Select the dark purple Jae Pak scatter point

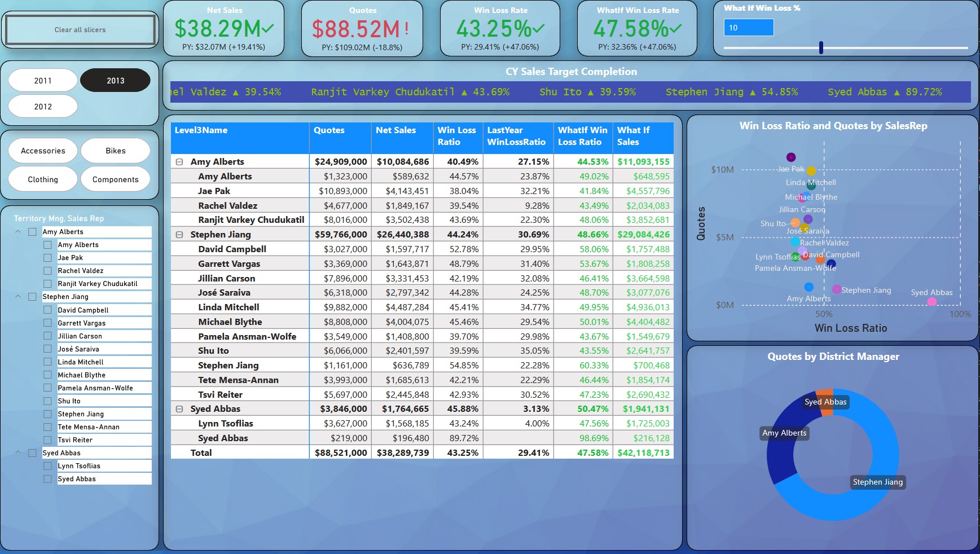click(x=791, y=157)
